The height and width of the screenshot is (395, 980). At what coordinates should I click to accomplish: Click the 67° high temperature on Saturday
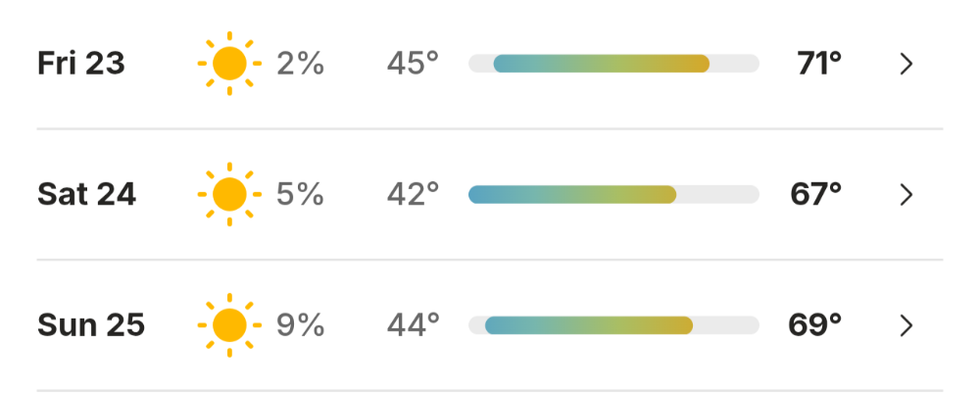[816, 194]
